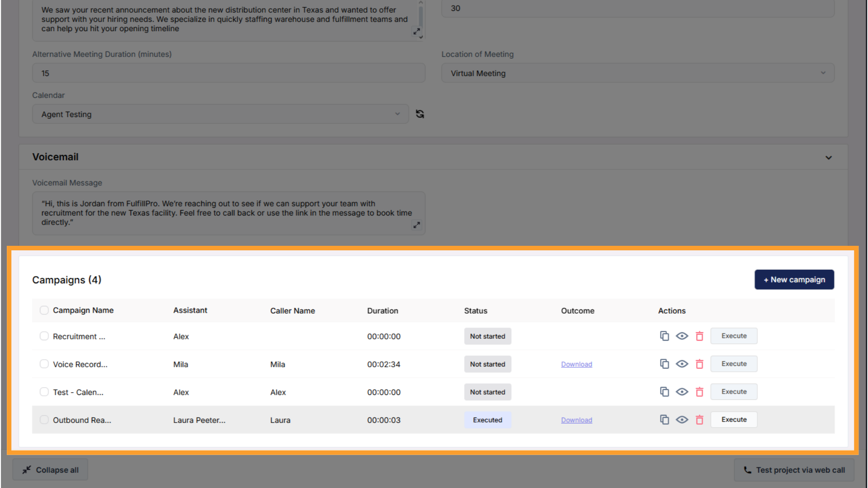Collapse the Voicemail section chevron
The image size is (868, 488).
828,157
